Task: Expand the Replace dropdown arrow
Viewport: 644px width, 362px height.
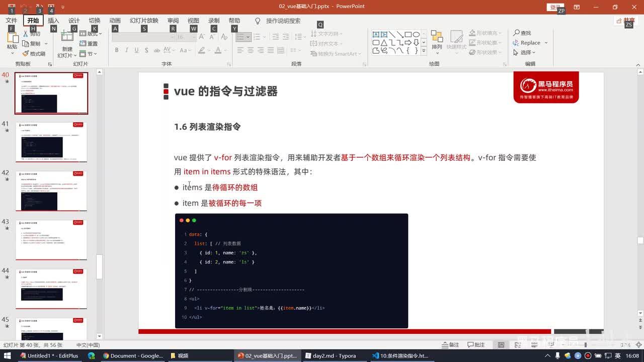Action: pyautogui.click(x=546, y=43)
